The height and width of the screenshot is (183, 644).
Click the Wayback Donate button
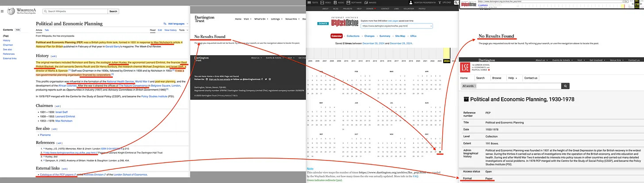(x=323, y=23)
